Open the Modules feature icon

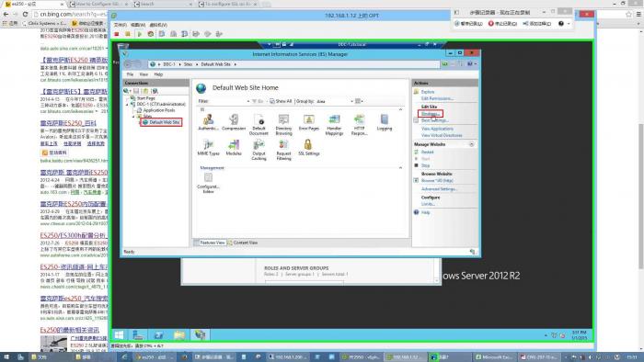click(x=234, y=148)
